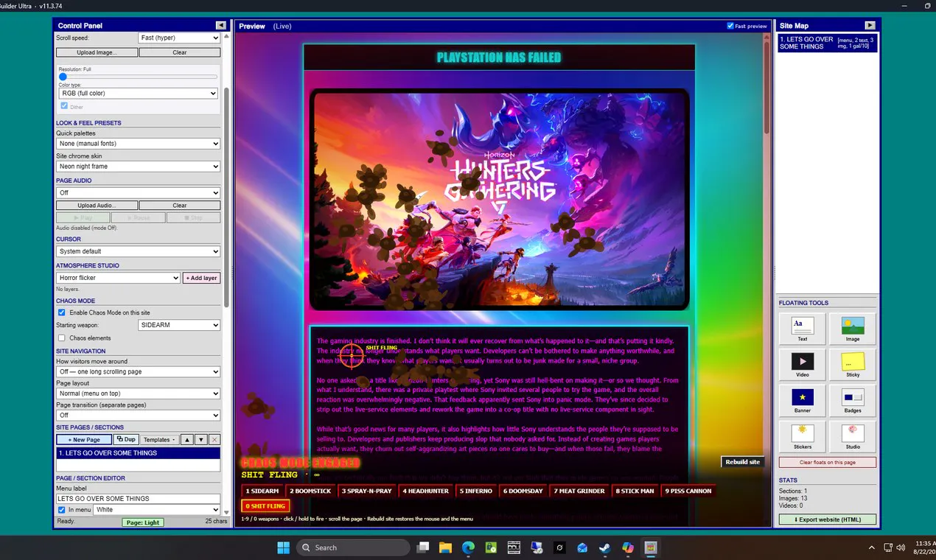Click Export website (HTML) button

point(828,519)
